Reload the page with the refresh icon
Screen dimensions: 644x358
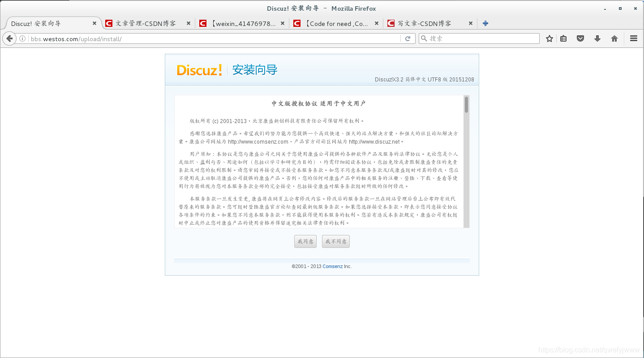408,38
